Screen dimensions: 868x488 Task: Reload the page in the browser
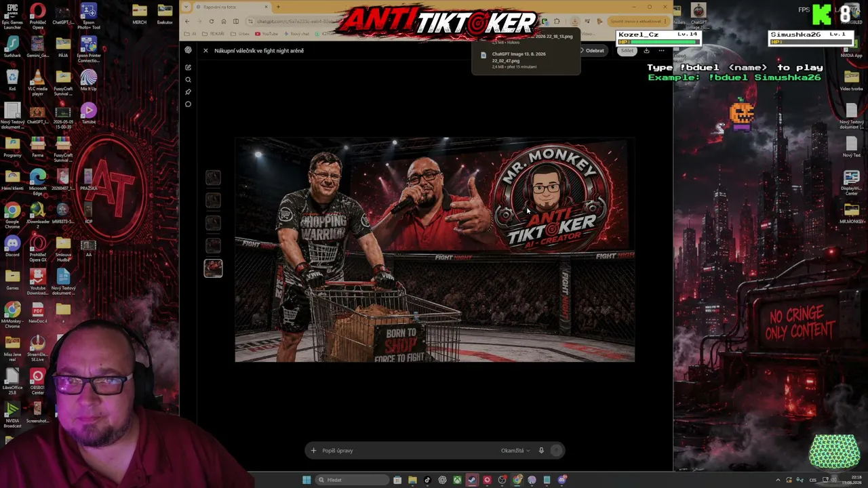tap(211, 21)
